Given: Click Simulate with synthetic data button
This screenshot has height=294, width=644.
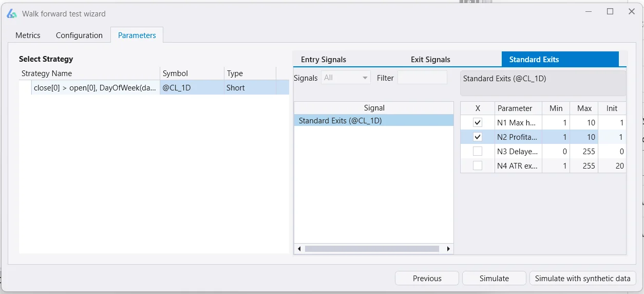Looking at the screenshot, I should (x=582, y=278).
